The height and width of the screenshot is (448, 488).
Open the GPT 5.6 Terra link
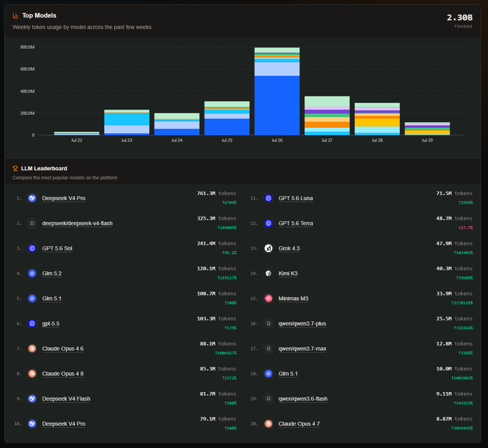pyautogui.click(x=296, y=223)
